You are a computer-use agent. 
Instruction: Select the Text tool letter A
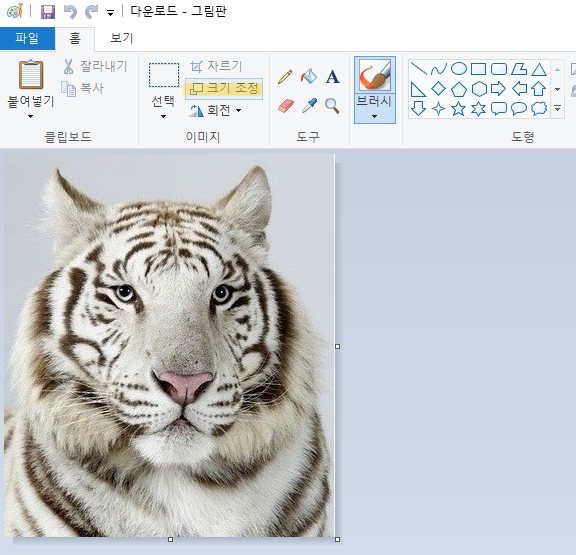point(332,77)
